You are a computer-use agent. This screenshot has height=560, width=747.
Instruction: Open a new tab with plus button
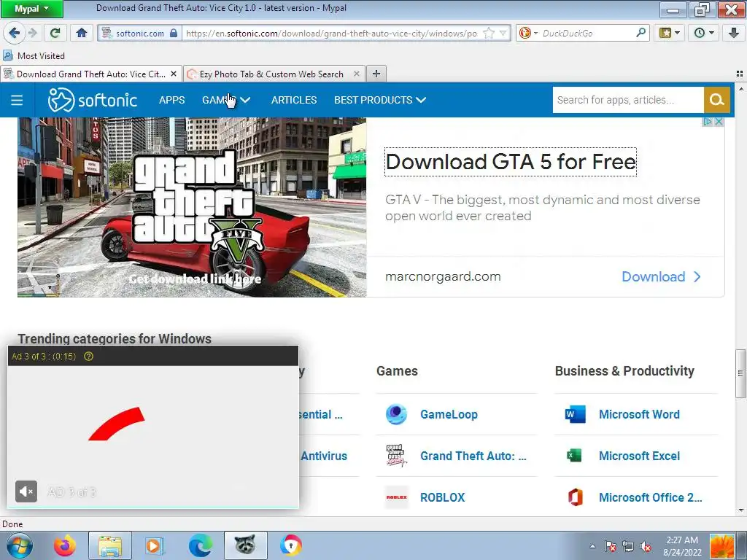[x=376, y=74]
